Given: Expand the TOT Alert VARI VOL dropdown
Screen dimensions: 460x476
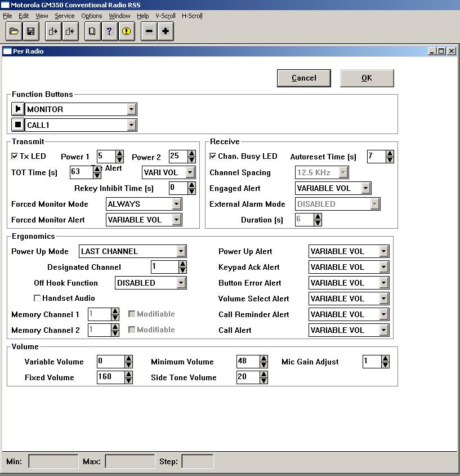Looking at the screenshot, I should point(190,172).
